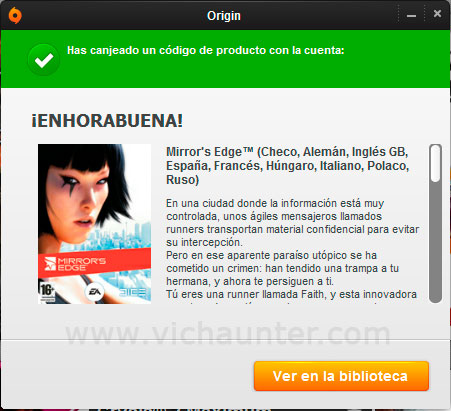Open library with Ver en la biblioteca
Viewport: 451px width, 411px height.
(341, 376)
